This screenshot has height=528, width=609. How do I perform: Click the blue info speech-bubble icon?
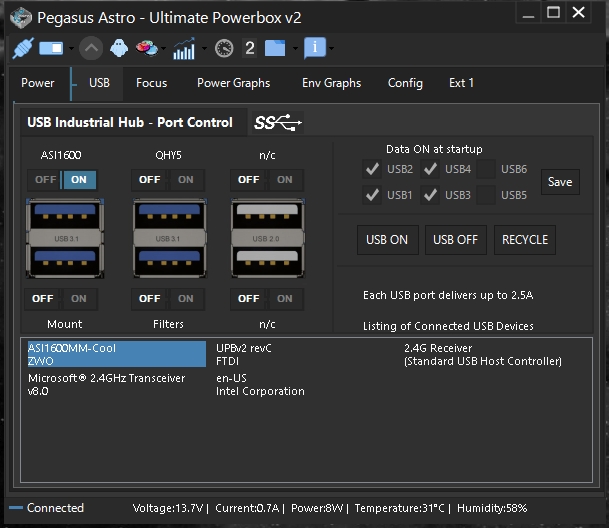315,48
